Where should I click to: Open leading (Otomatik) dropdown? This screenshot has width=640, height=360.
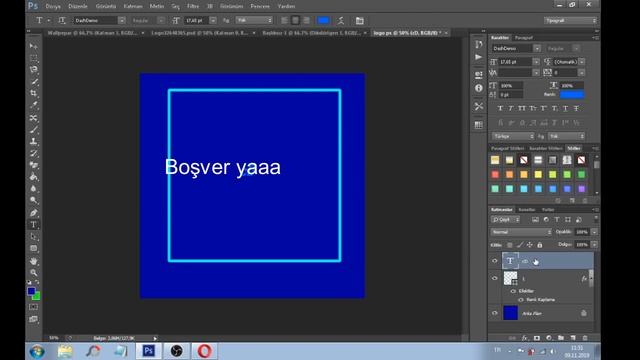pos(582,62)
